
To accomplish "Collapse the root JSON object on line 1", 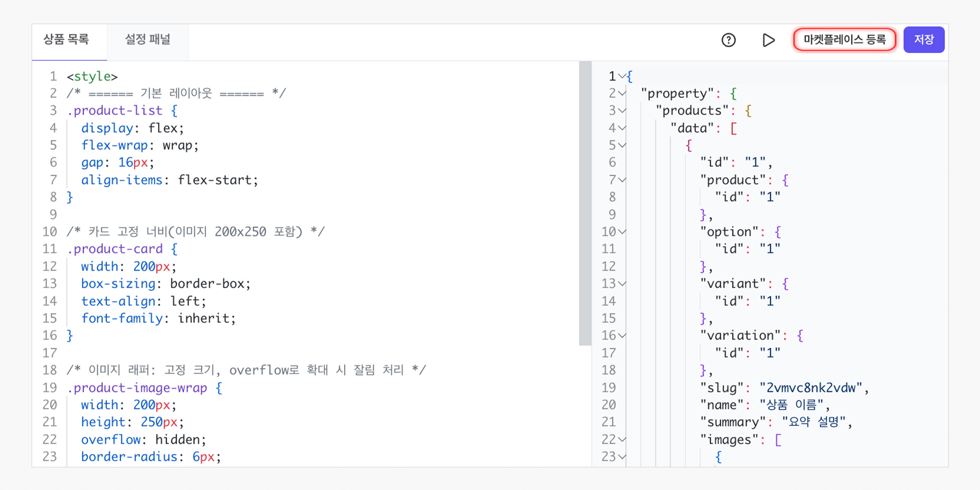I will [x=622, y=76].
